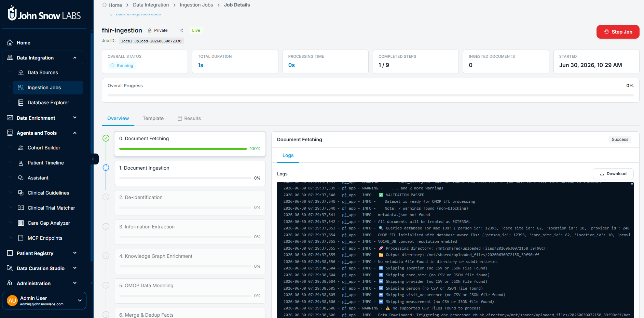Open the Assistant chat icon
This screenshot has width=644, height=318.
point(21,178)
